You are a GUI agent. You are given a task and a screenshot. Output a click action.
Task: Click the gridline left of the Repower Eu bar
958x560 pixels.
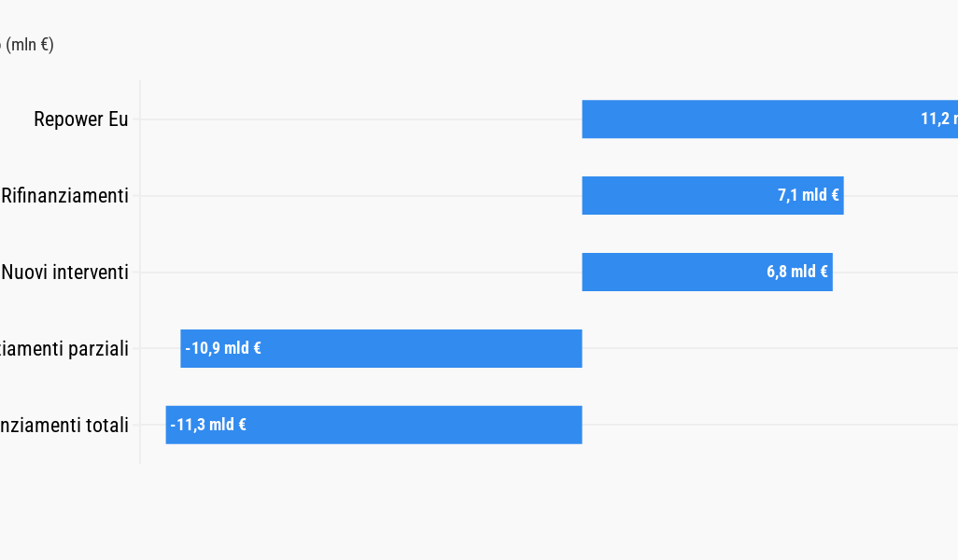(361, 119)
